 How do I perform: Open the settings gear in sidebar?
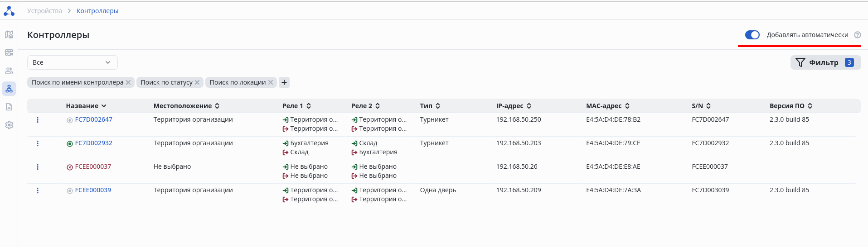tap(9, 125)
